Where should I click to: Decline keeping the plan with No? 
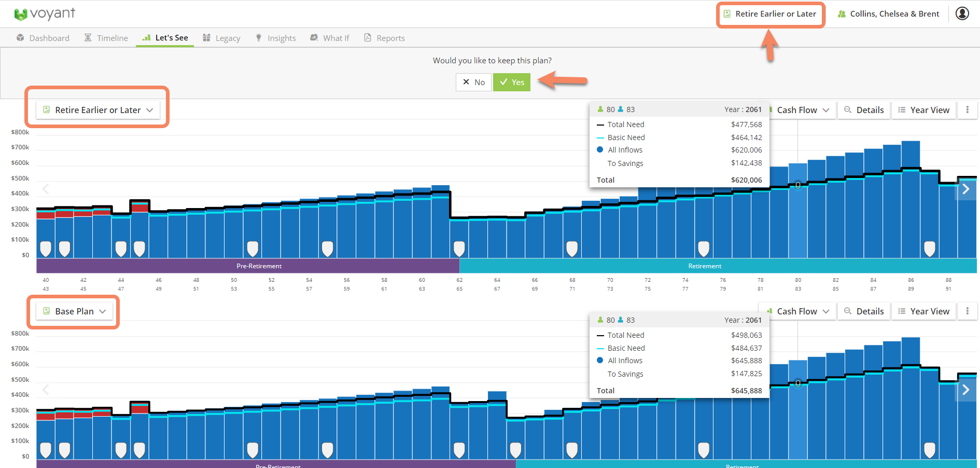473,82
